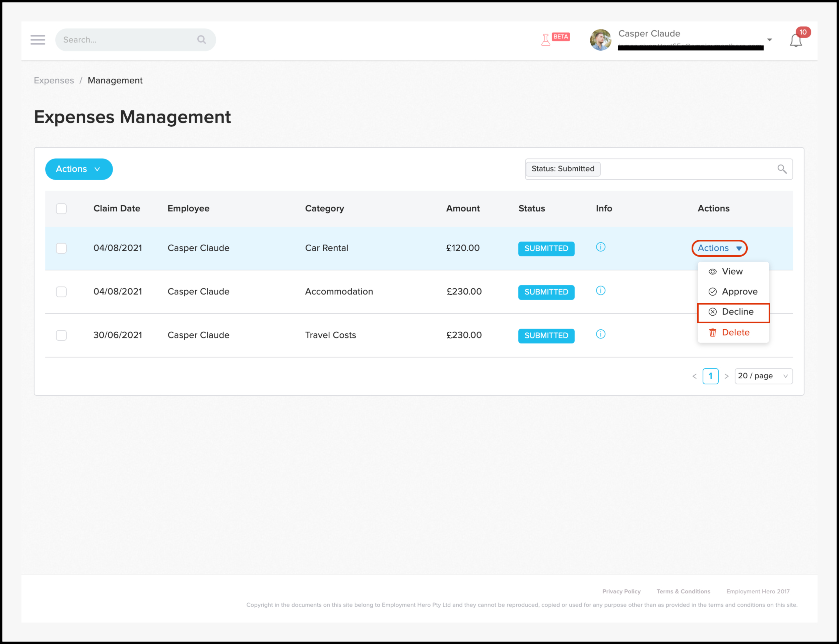Click Casper Claude profile avatar
Viewport: 839px width, 644px height.
(600, 40)
